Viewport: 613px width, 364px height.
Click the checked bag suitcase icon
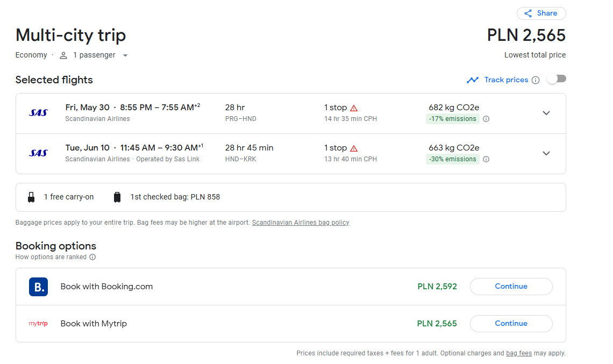(x=117, y=197)
